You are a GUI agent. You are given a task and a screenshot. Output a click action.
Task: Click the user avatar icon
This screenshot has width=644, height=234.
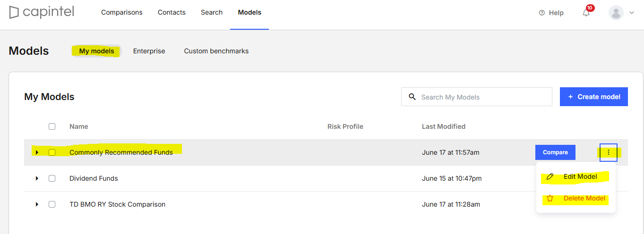pyautogui.click(x=616, y=13)
